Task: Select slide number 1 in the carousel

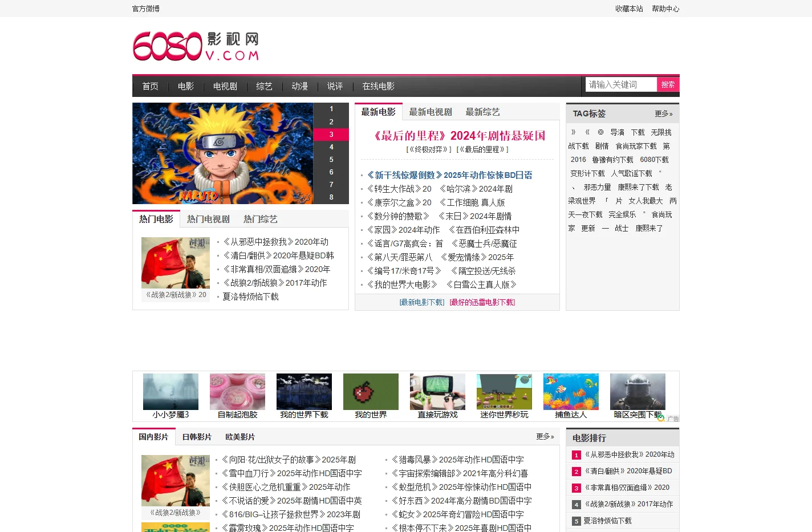Action: point(331,109)
